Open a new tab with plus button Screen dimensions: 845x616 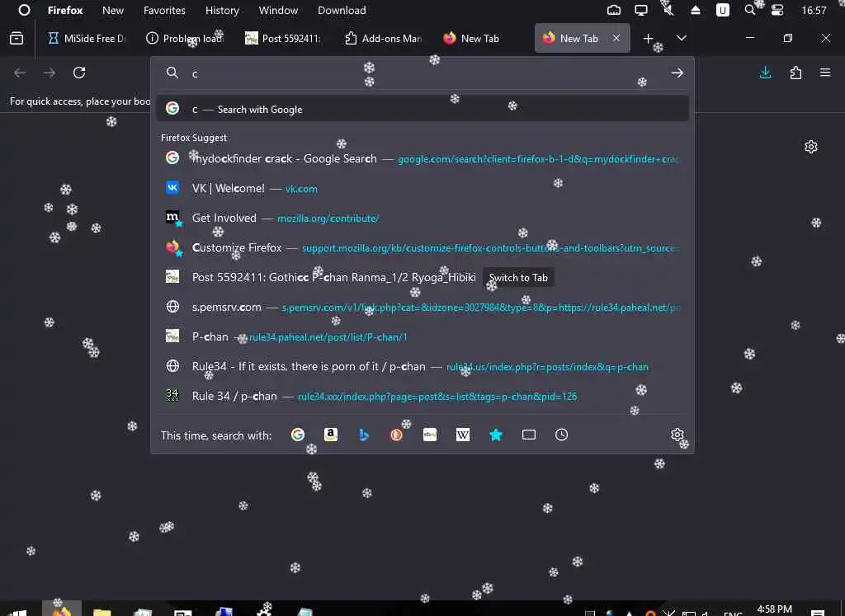(649, 38)
